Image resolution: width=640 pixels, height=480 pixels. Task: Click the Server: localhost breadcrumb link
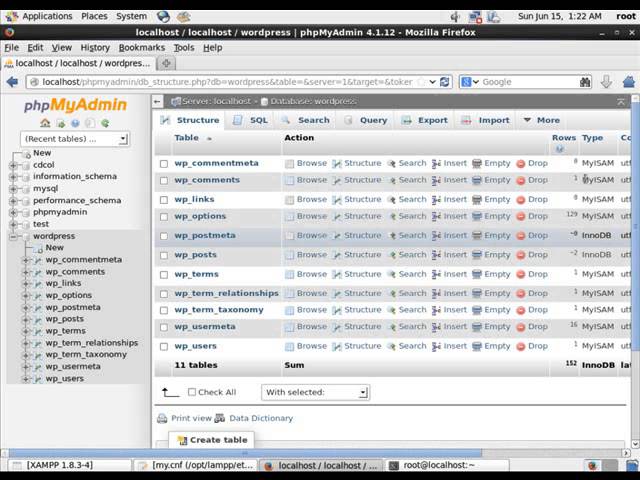pyautogui.click(x=216, y=101)
